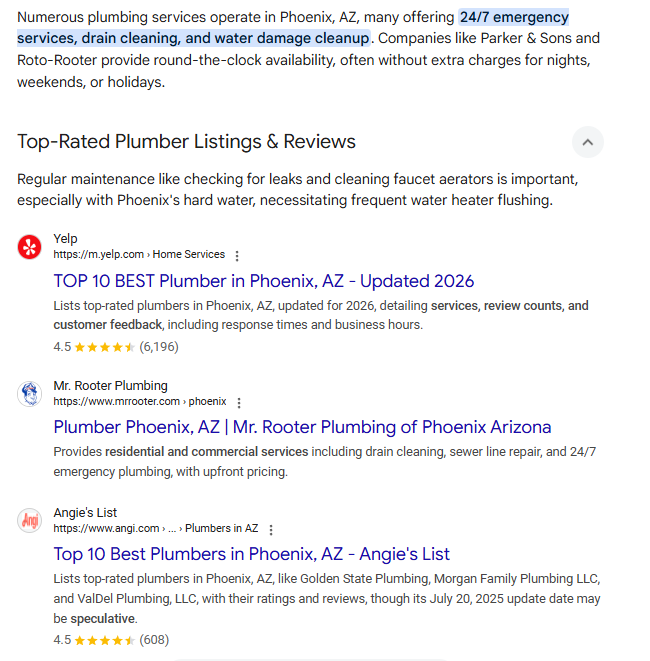Click the angi.com Plumbers in AZ breadcrumb
This screenshot has height=661, width=650.
(155, 529)
